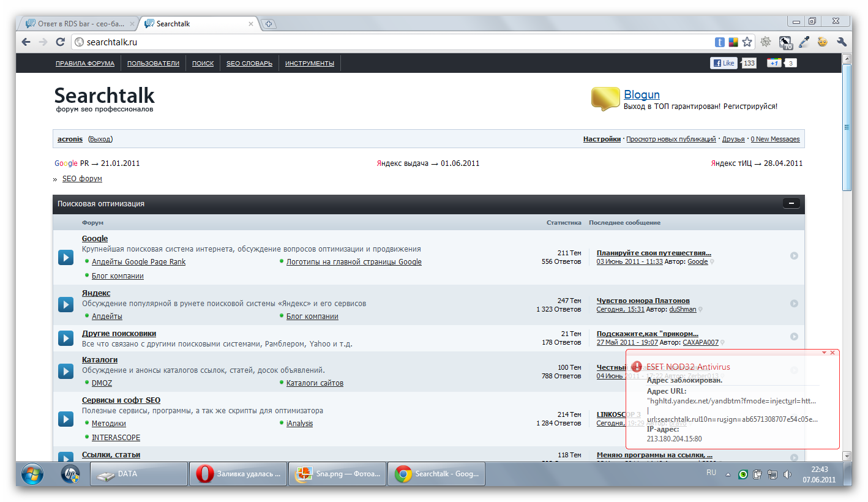Screen dimensions: 868x502
Task: Open the Opera 'Заливка удалась' taskbar window
Action: 238,474
